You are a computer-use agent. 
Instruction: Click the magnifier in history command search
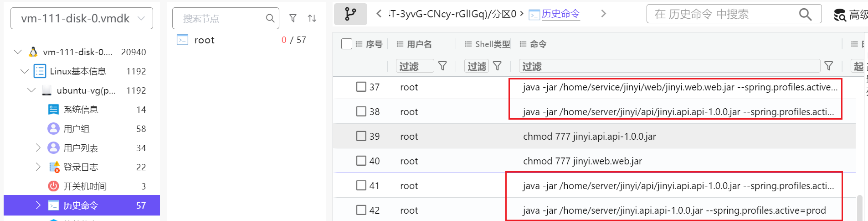(805, 15)
